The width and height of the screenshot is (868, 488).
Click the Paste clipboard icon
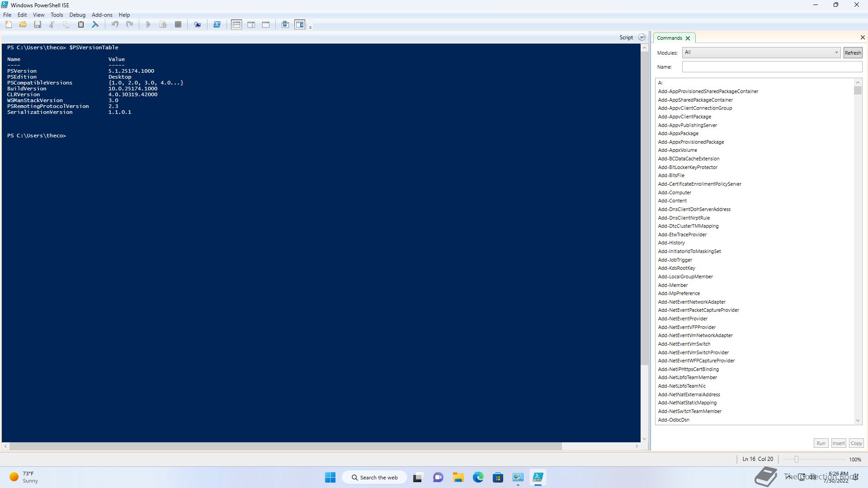(x=81, y=25)
